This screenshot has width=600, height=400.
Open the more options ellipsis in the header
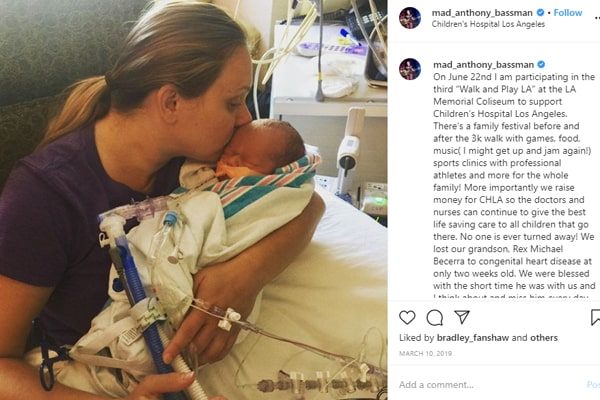[x=597, y=18]
